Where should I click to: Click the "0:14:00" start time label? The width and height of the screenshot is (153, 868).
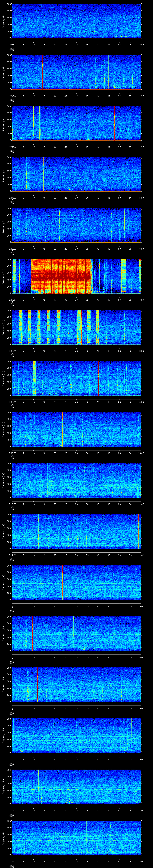coord(12,708)
